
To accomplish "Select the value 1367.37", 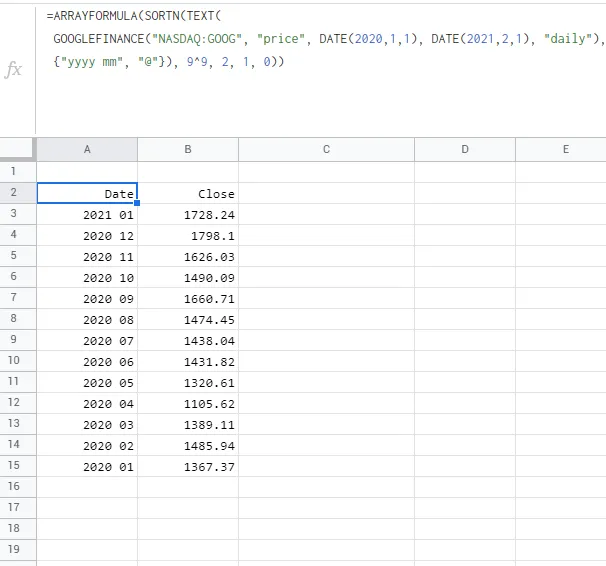I will (x=188, y=466).
